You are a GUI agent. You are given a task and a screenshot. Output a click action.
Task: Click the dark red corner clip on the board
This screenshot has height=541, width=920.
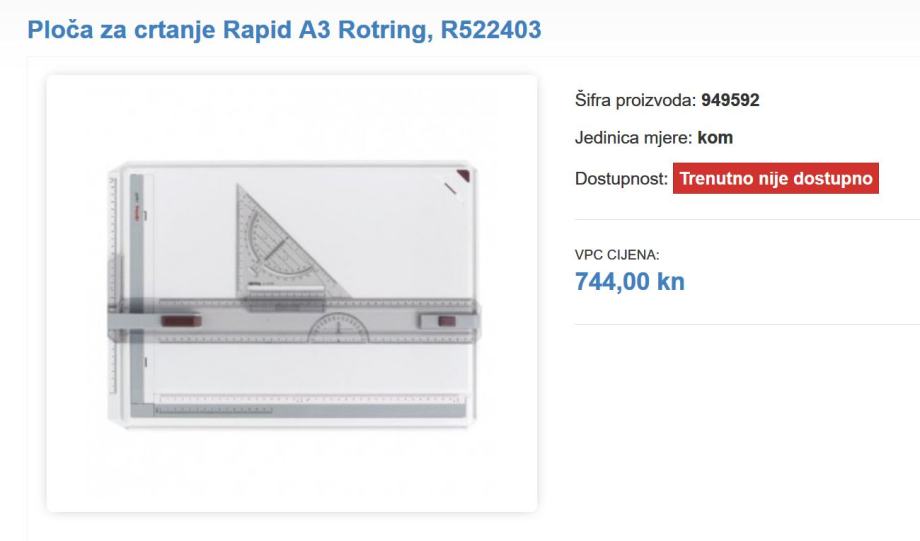pos(464,175)
